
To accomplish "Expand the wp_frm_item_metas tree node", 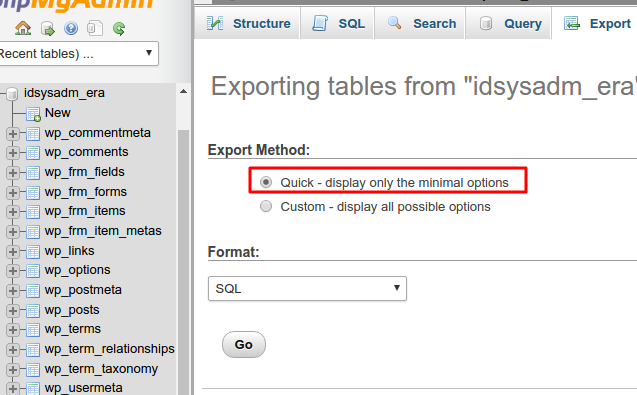I will pyautogui.click(x=13, y=232).
